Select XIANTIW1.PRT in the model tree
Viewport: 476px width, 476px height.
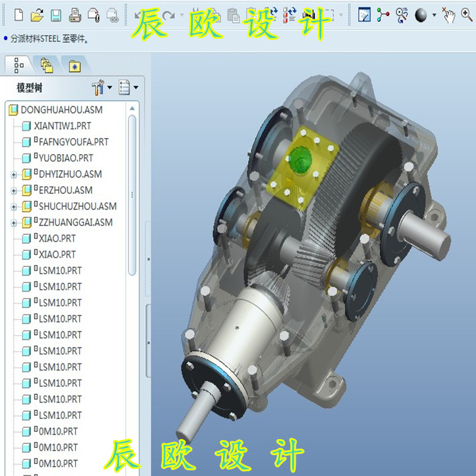click(x=62, y=126)
